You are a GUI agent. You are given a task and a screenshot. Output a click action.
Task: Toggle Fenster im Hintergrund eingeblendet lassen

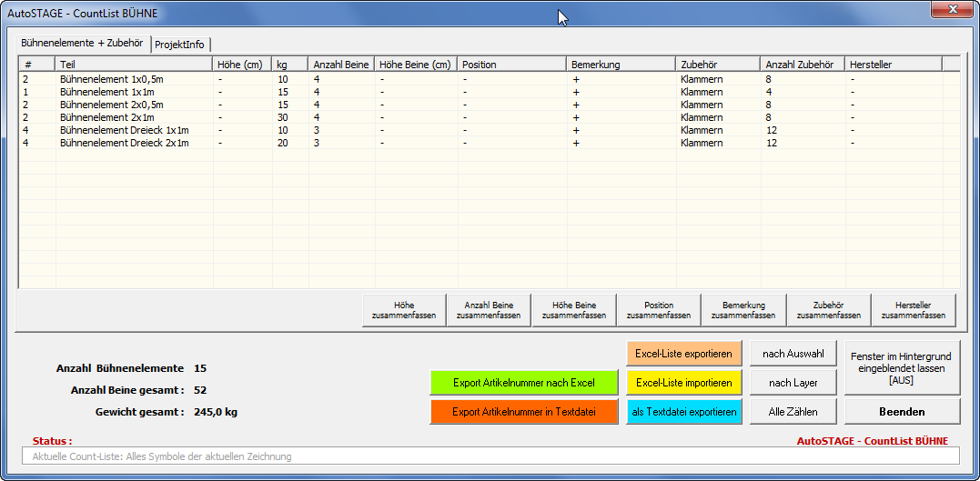tap(902, 368)
